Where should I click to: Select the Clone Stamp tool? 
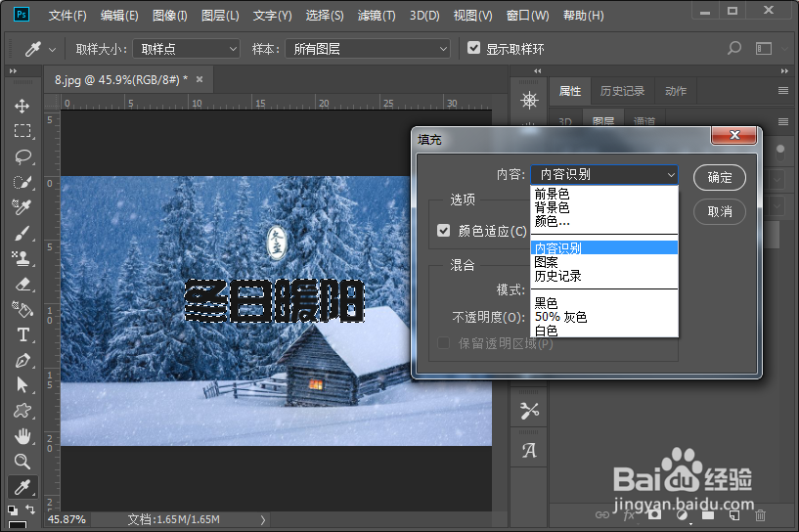point(22,258)
